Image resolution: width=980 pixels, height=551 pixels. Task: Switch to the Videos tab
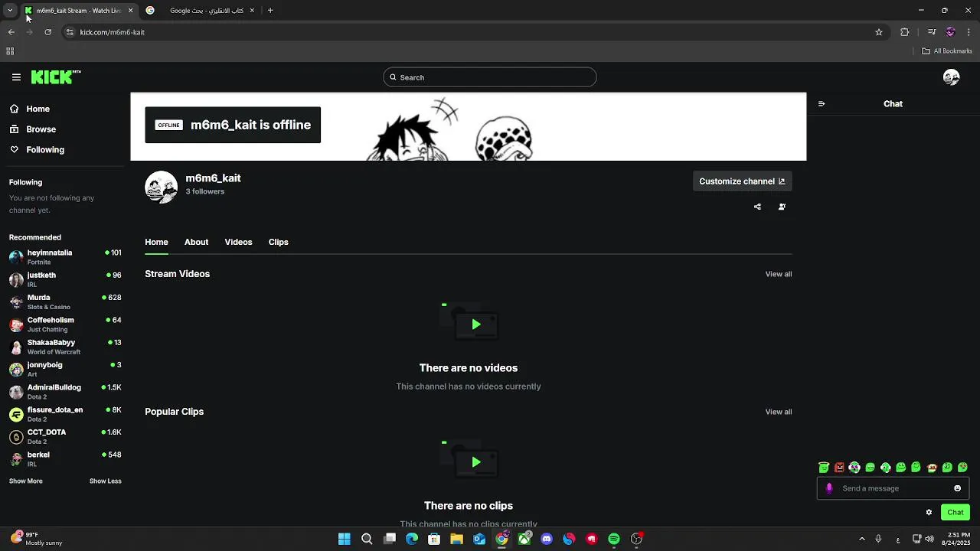tap(238, 242)
